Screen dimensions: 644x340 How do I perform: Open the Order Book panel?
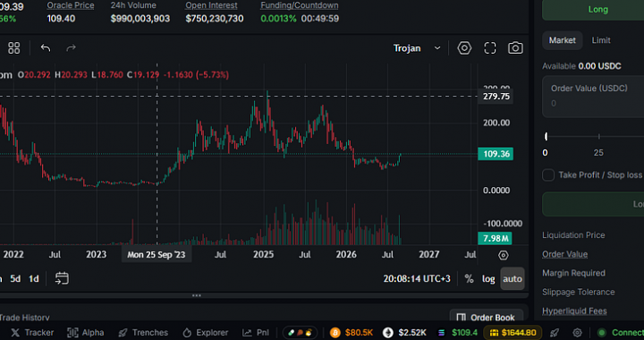486,317
